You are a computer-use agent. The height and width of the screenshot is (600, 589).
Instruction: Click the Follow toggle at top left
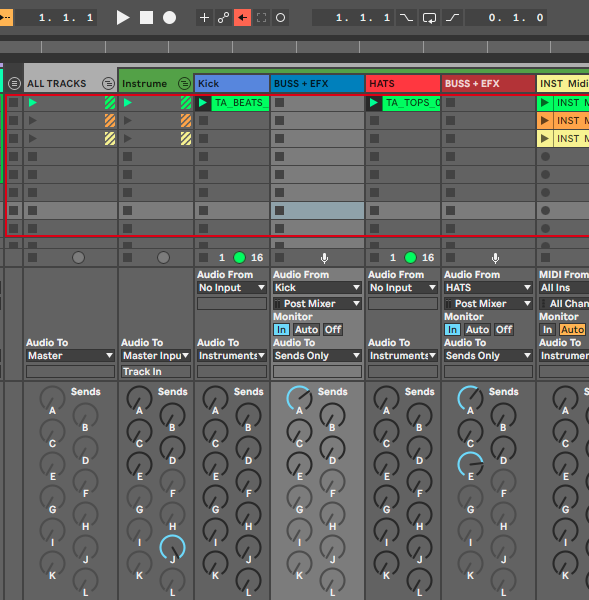tap(6, 18)
